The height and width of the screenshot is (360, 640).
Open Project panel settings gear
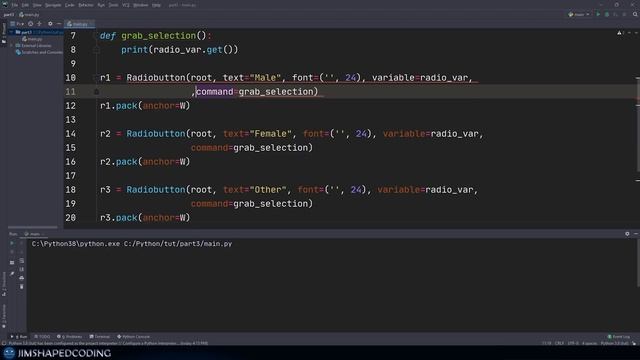50,24
